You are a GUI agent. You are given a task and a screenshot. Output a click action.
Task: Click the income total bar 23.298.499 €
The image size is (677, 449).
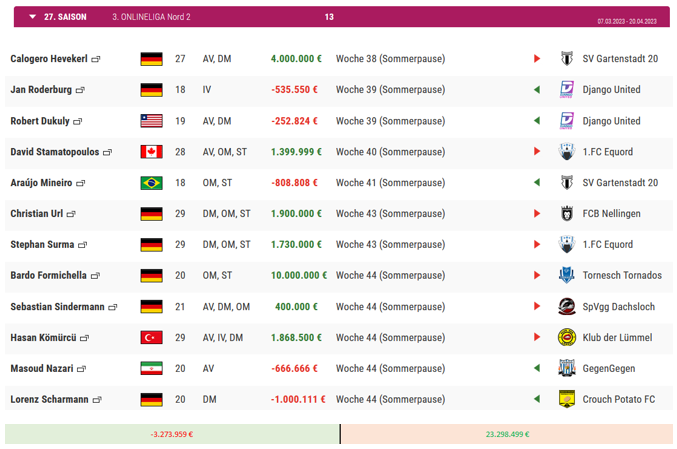tap(507, 434)
